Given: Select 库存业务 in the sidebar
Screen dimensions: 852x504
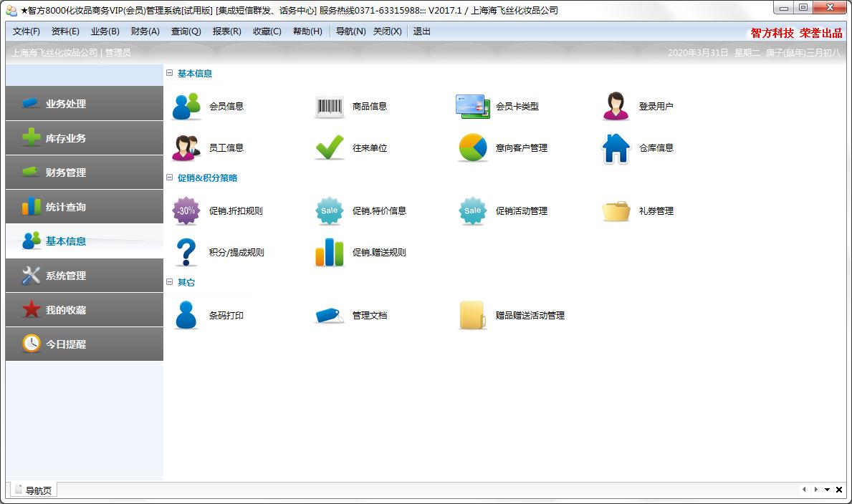Looking at the screenshot, I should [85, 138].
